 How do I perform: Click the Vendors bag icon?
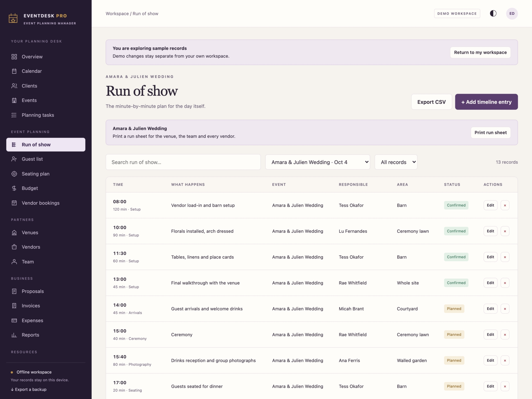click(14, 247)
